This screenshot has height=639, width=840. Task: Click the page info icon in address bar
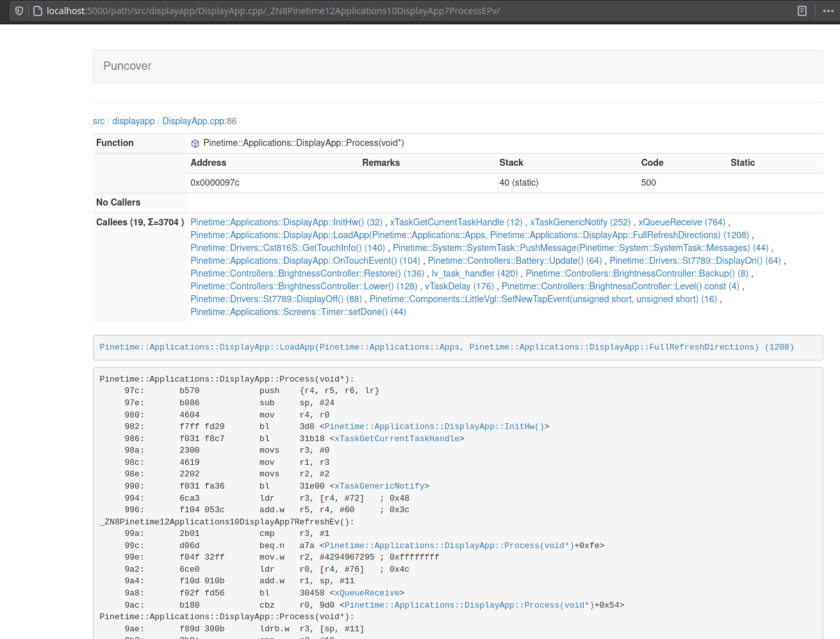38,11
